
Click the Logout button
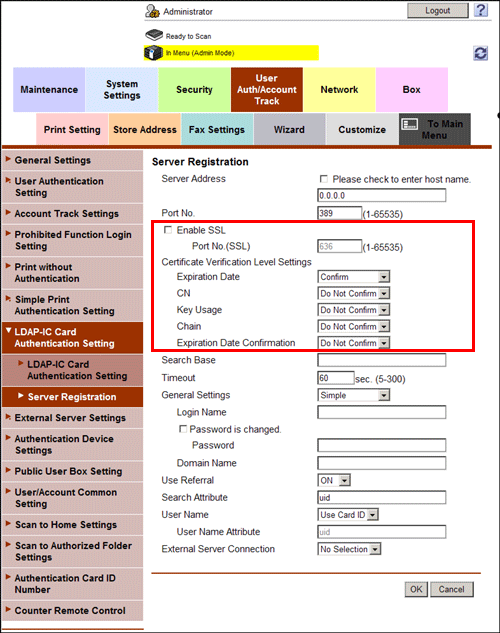click(437, 10)
